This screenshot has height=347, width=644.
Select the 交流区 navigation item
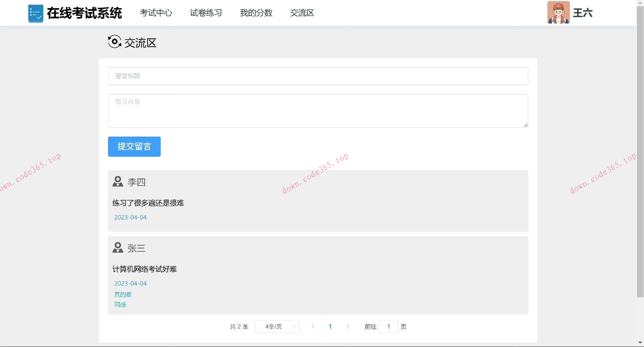pos(302,13)
